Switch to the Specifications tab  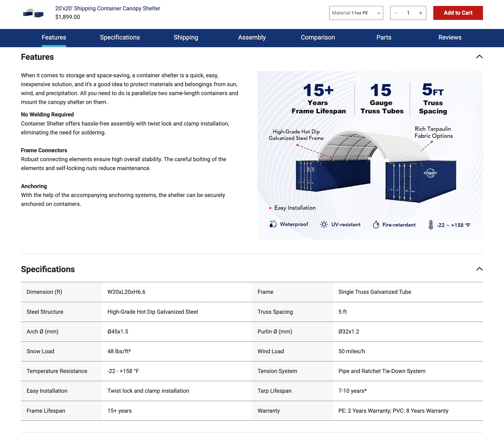point(120,37)
